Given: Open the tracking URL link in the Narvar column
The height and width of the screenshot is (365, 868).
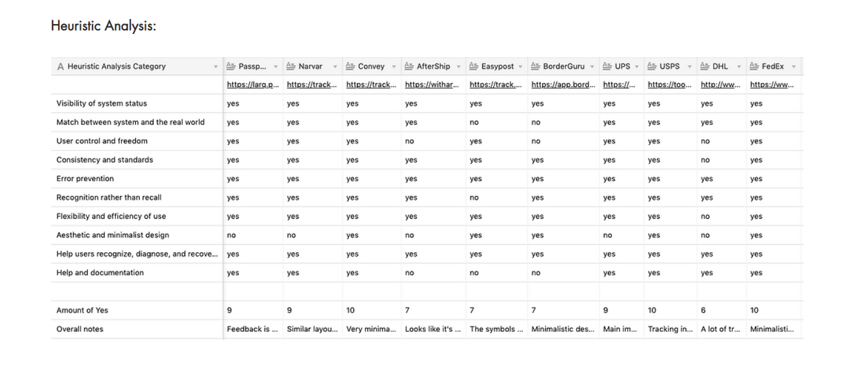Looking at the screenshot, I should 312,85.
